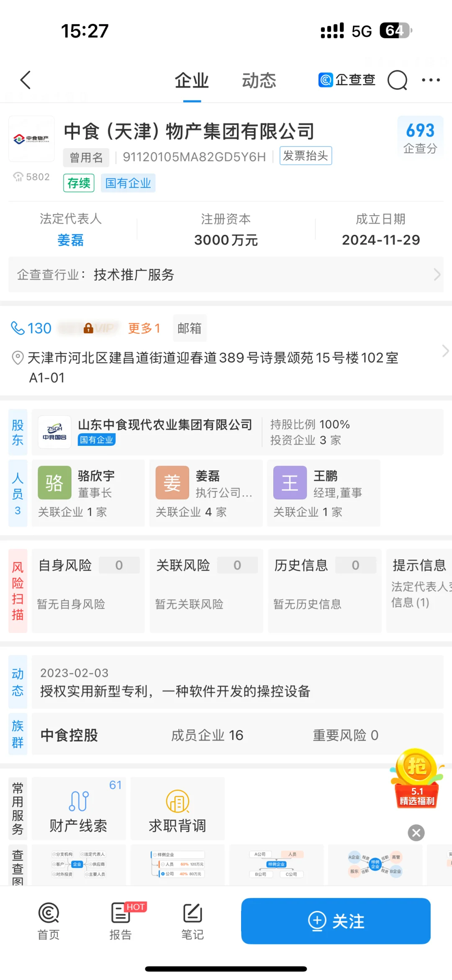Tap the 存续 status tag
452x980 pixels.
79,183
